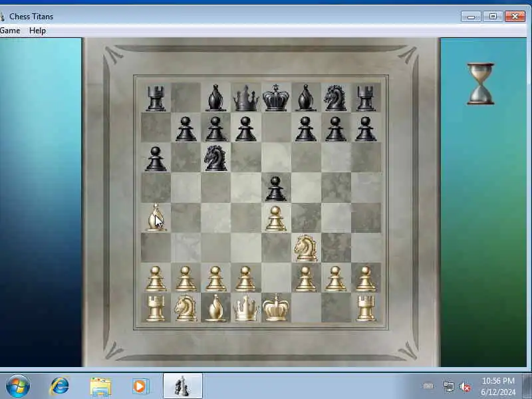Pick the white pawn on b2
532x399 pixels.
coord(186,279)
